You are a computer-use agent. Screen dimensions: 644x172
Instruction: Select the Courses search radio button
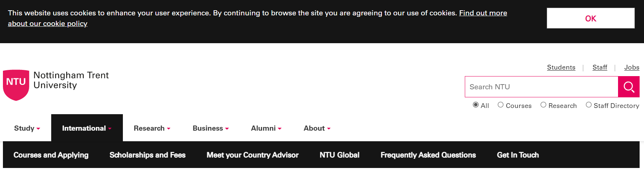tap(501, 105)
